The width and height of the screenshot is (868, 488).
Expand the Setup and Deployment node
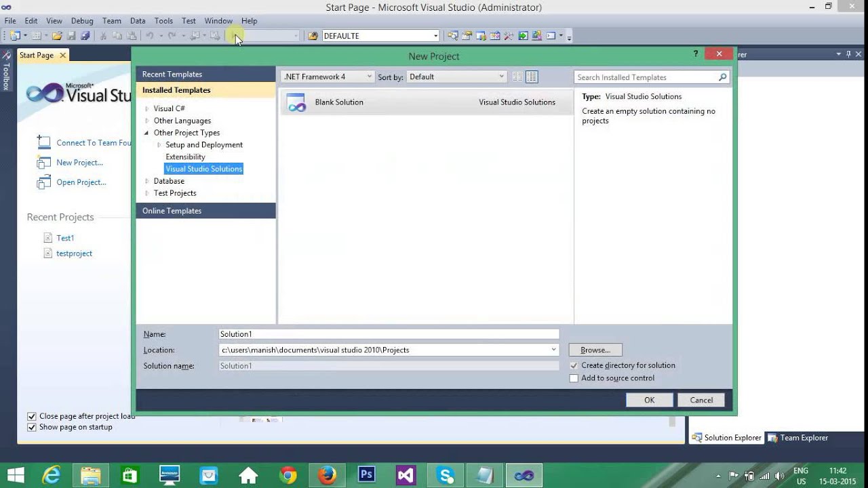[159, 145]
